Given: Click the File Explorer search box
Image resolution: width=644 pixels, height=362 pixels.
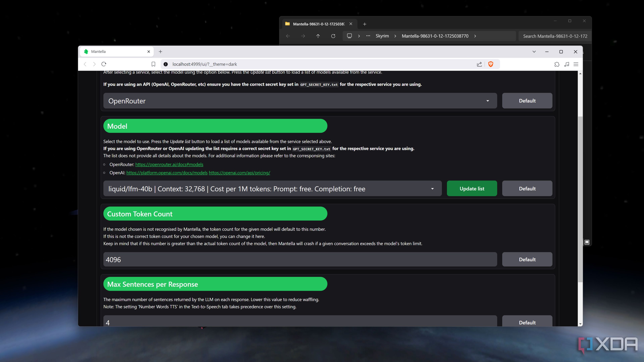Looking at the screenshot, I should [x=555, y=36].
